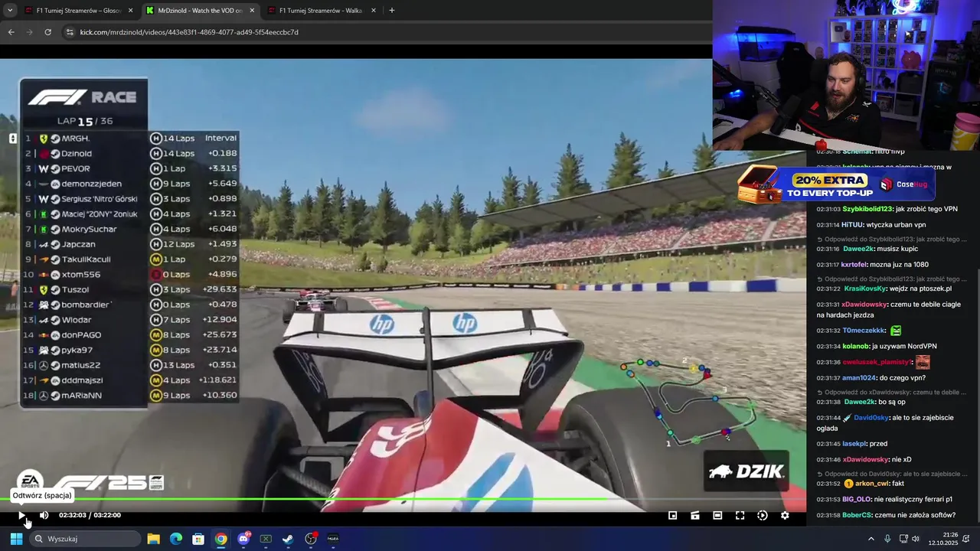Switch to F1 Turniej Streamerów - Walka tab
This screenshot has width=980, height=551.
tap(320, 11)
